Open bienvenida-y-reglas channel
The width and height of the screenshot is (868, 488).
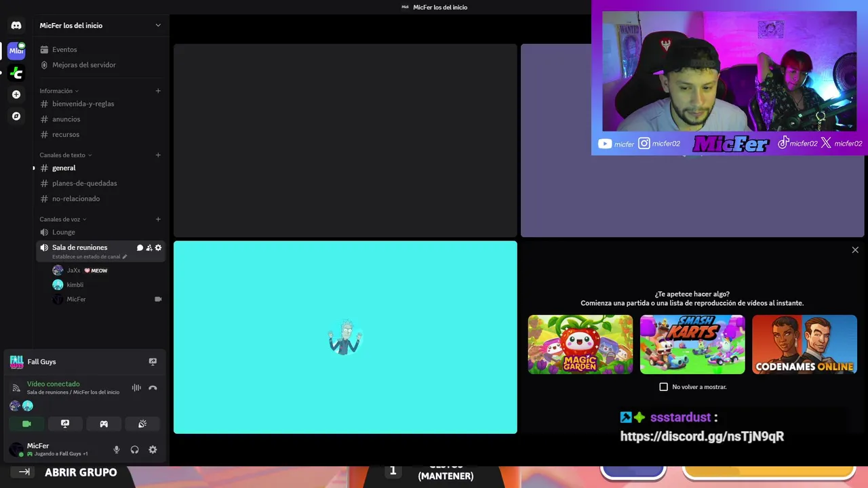(100, 104)
